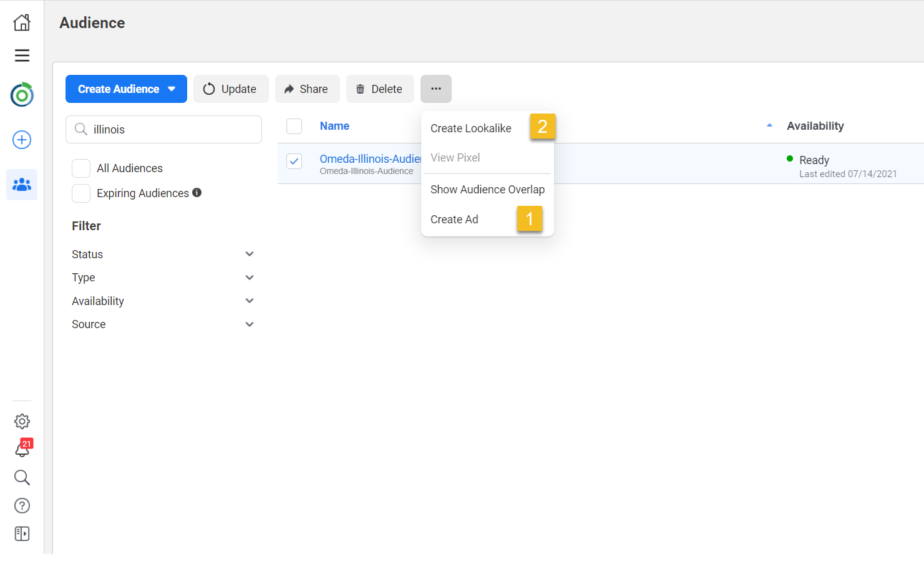Open the Create Audience dropdown
The width and height of the screenshot is (924, 587).
(126, 89)
